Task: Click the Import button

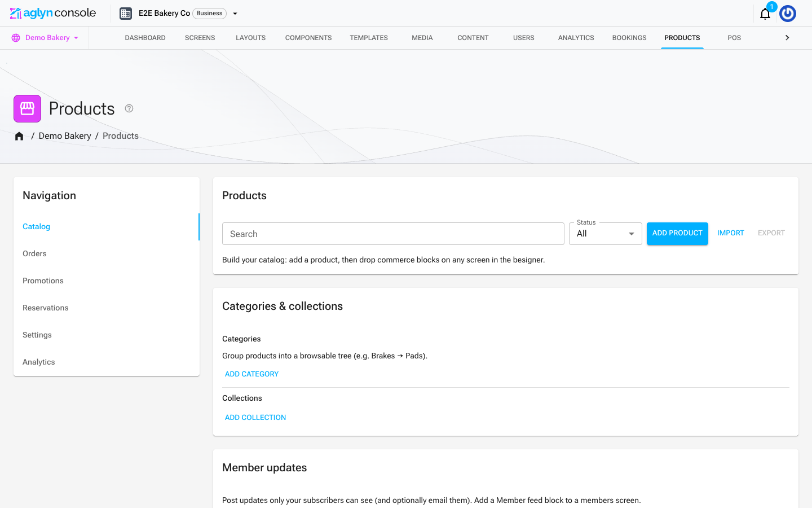Action: pos(731,233)
